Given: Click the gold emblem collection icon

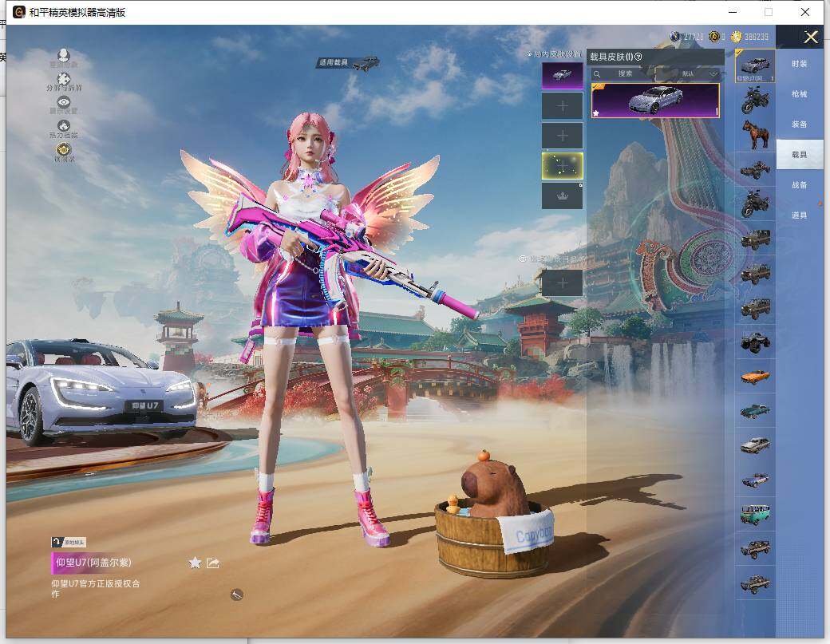Looking at the screenshot, I should 64,150.
